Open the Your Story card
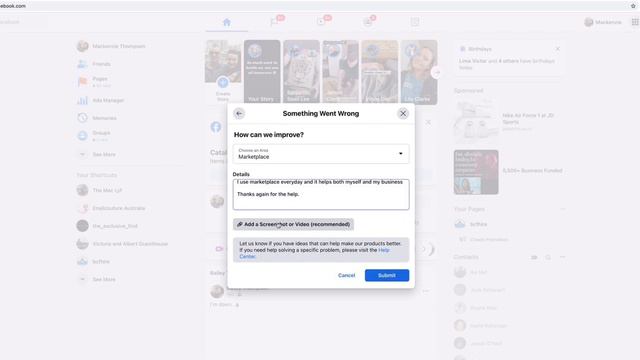Viewport: 640px width, 360px height. 262,72
